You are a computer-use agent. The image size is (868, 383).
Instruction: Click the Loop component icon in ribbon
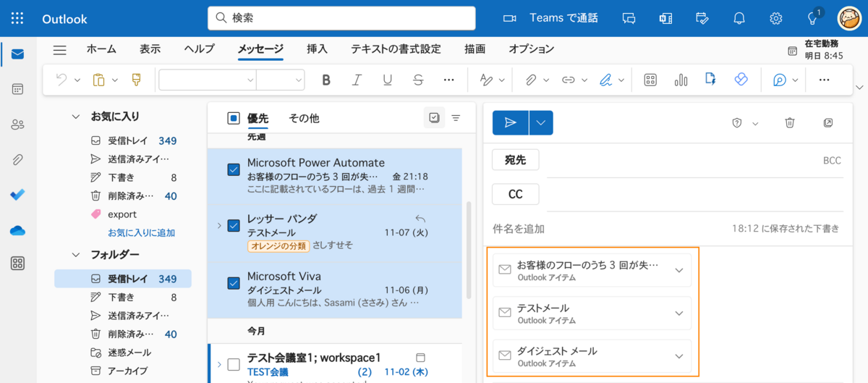tap(741, 80)
